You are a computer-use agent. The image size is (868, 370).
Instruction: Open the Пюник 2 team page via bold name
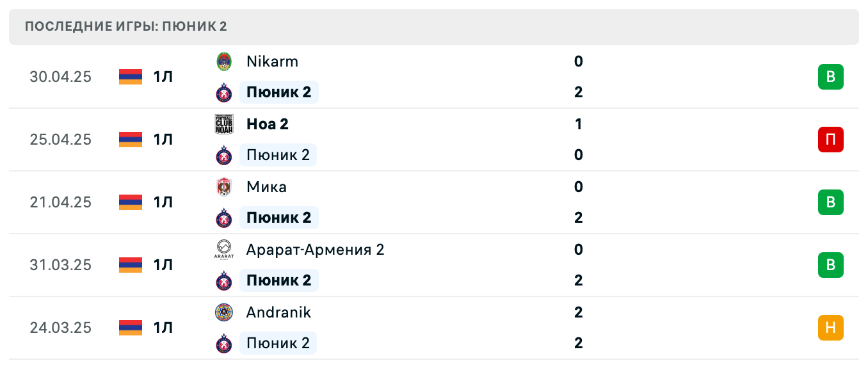pyautogui.click(x=278, y=92)
